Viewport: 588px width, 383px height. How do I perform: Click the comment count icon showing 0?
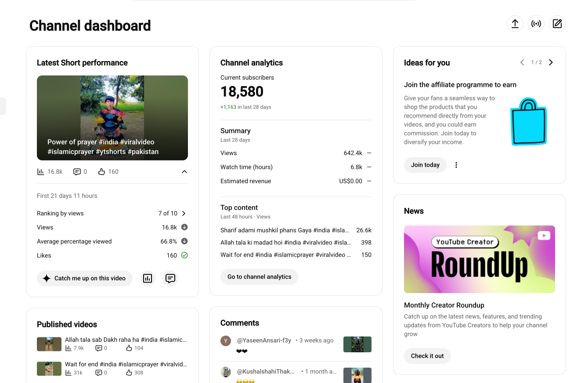point(77,172)
